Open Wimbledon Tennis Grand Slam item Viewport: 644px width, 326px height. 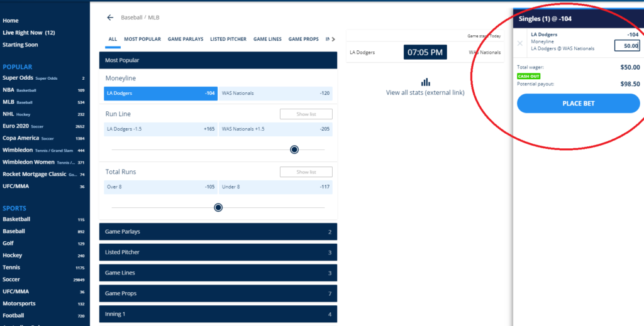[x=43, y=150]
